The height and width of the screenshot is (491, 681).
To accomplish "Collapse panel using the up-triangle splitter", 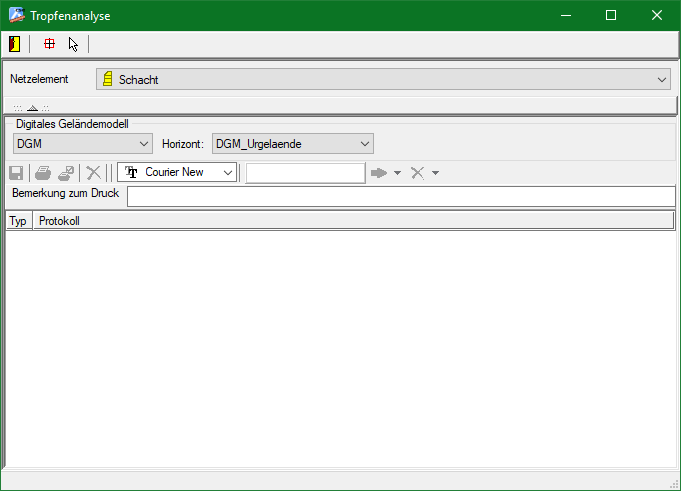I will tap(32, 108).
